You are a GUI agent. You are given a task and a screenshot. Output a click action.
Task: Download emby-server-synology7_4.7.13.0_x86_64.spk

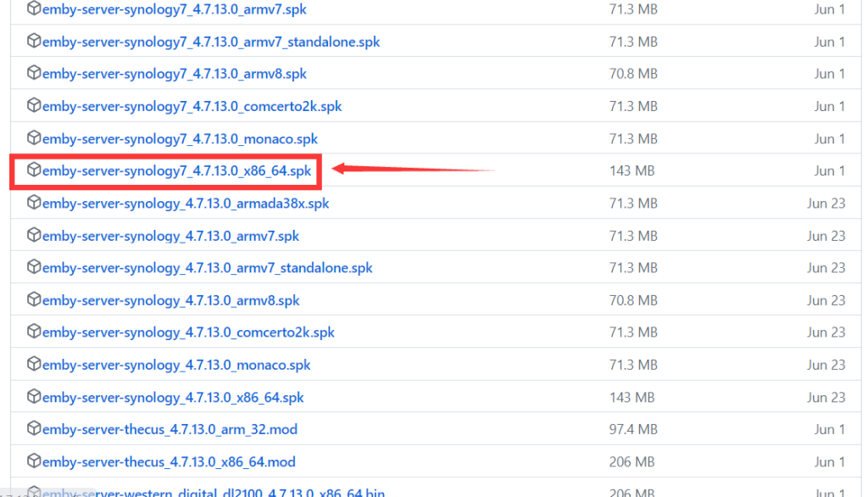click(176, 171)
